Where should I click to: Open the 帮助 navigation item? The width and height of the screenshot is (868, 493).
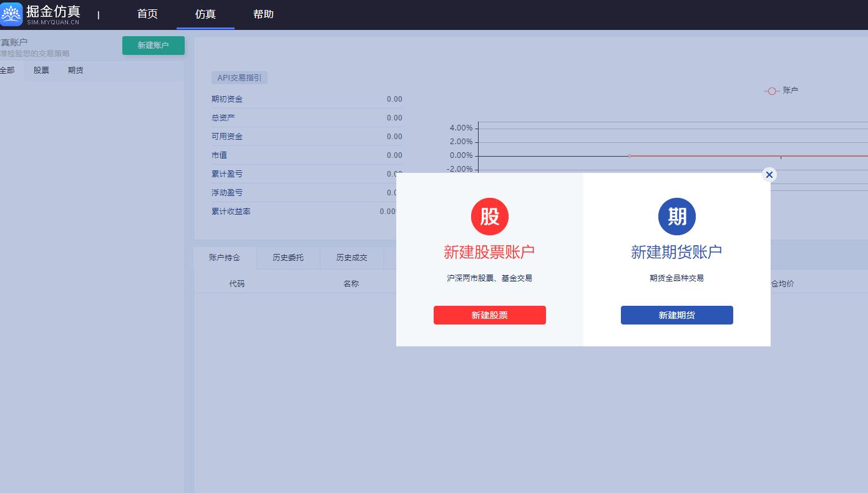pyautogui.click(x=263, y=14)
